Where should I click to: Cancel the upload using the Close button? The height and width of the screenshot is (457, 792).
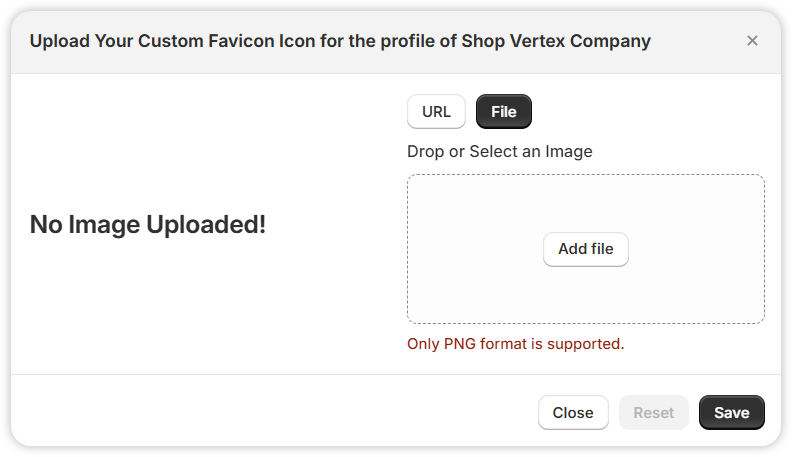(573, 413)
